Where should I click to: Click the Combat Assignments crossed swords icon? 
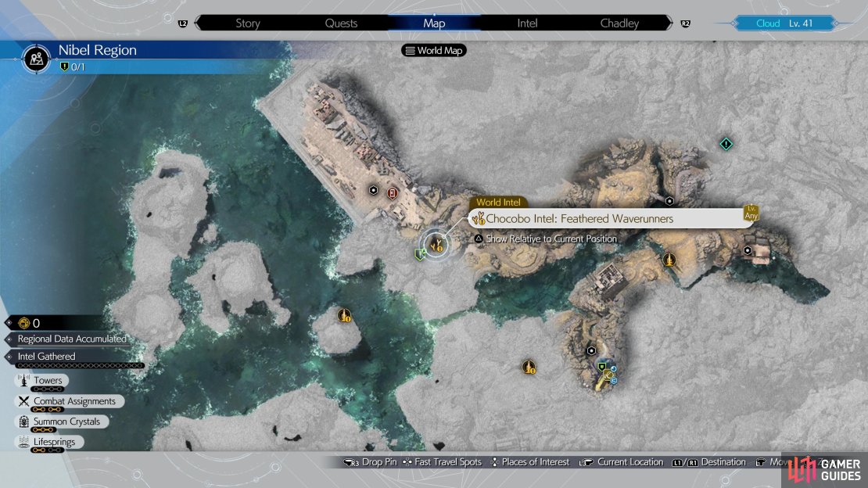pos(23,401)
